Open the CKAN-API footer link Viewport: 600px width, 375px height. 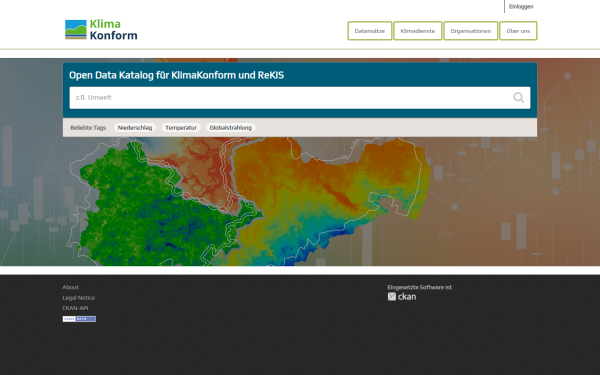pyautogui.click(x=75, y=308)
